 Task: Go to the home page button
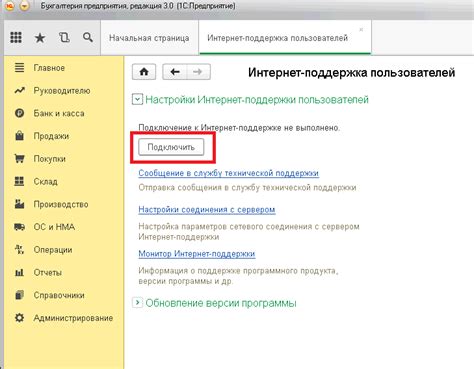click(x=144, y=72)
